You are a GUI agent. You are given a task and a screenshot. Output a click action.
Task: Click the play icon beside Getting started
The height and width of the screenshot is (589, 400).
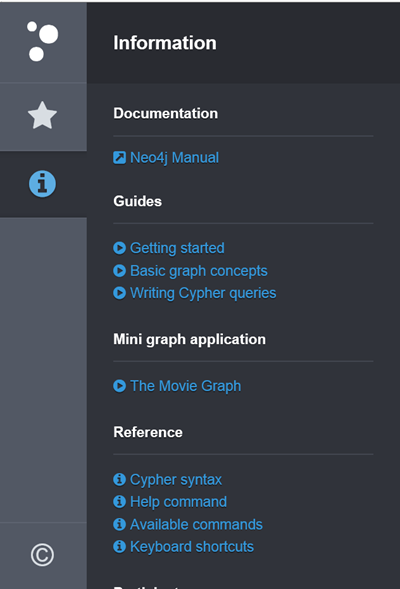(x=119, y=248)
